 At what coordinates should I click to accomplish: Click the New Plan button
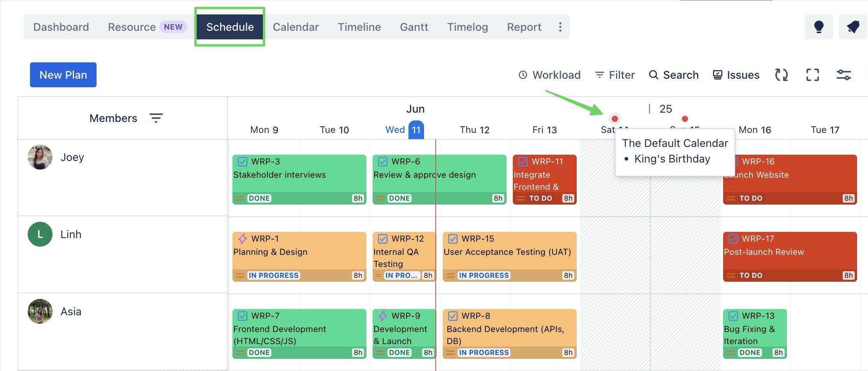click(63, 75)
